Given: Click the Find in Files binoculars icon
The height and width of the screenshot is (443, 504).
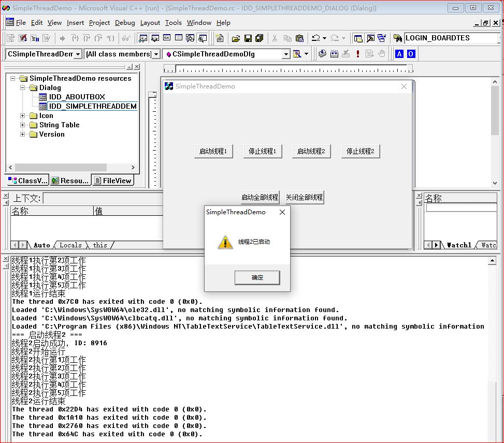Looking at the screenshot, I should [x=398, y=38].
